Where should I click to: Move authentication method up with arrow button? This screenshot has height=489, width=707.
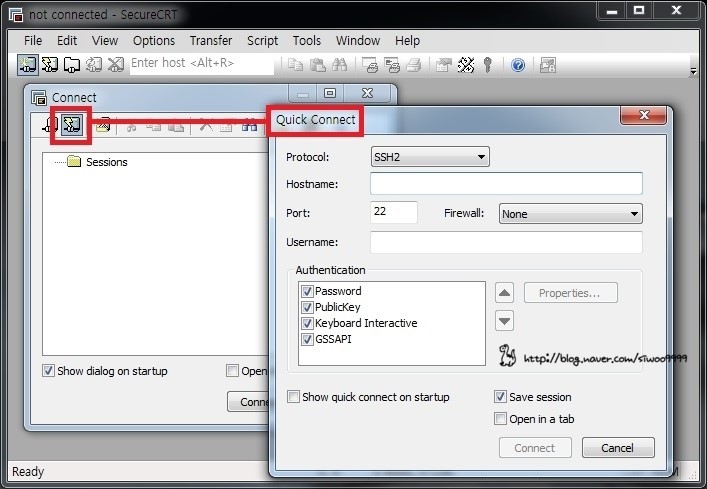coord(505,293)
